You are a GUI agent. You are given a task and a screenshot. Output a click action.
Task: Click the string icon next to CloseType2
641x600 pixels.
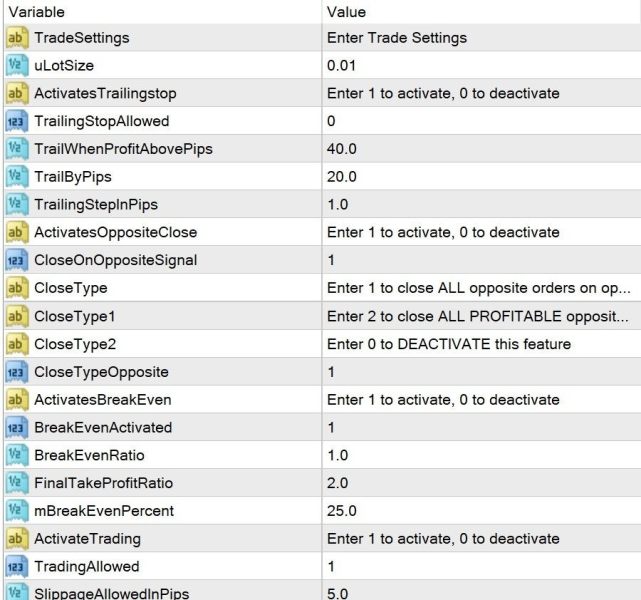pyautogui.click(x=16, y=344)
